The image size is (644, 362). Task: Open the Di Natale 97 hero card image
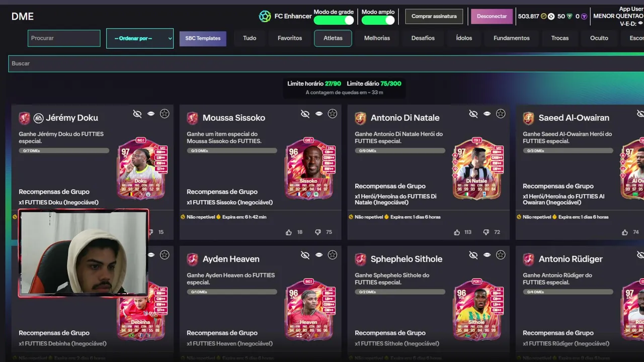pyautogui.click(x=477, y=169)
